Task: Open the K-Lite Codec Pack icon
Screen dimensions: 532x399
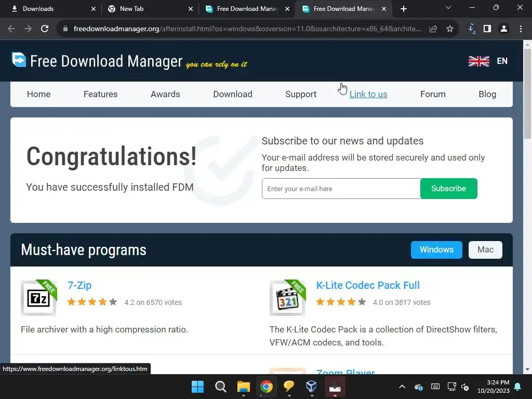Action: (288, 298)
